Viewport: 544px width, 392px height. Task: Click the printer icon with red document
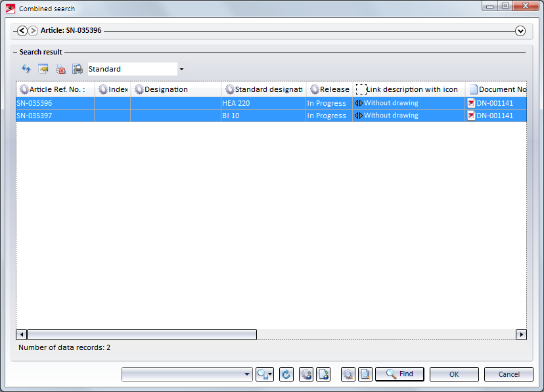[x=60, y=69]
